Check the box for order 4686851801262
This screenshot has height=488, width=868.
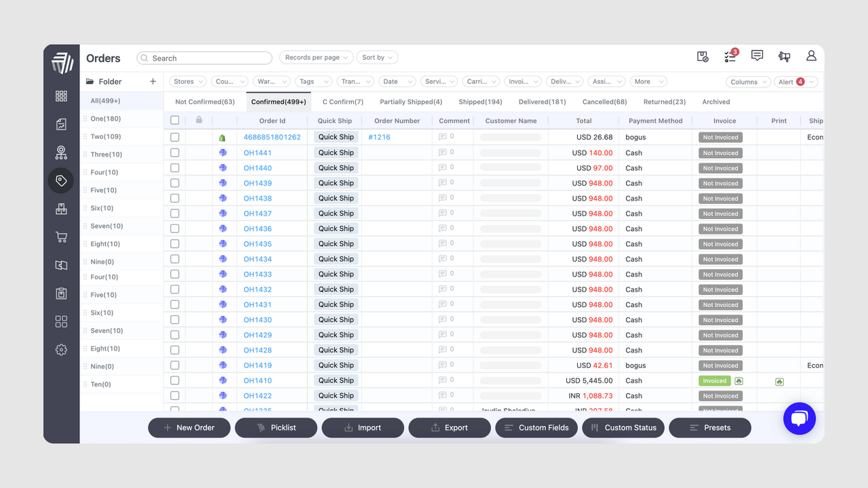click(x=175, y=137)
